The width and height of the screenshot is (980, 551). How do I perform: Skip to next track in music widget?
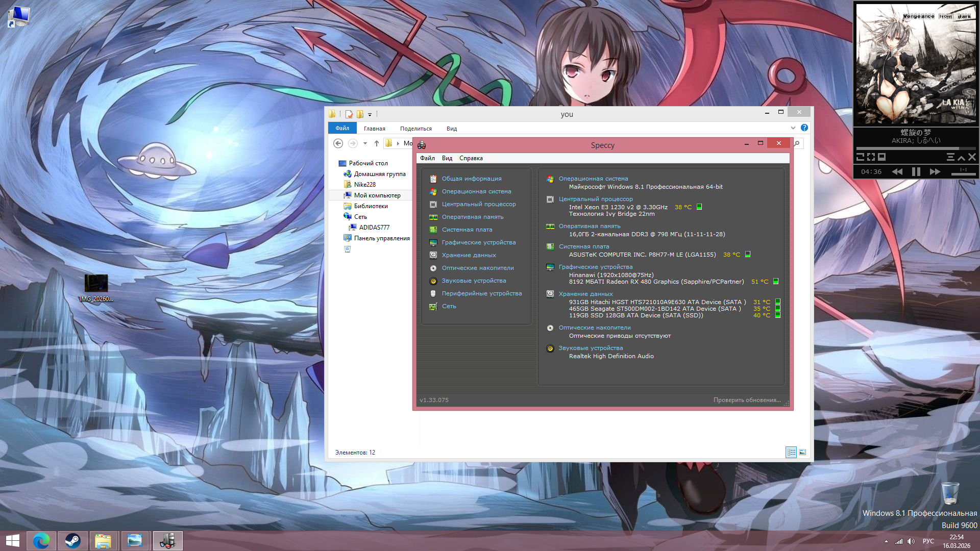[935, 172]
